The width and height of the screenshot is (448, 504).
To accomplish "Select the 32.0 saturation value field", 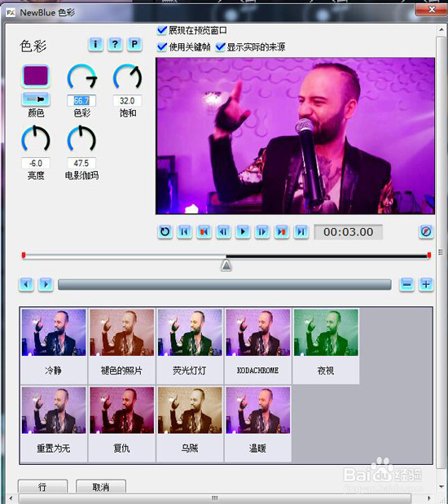I will [127, 101].
